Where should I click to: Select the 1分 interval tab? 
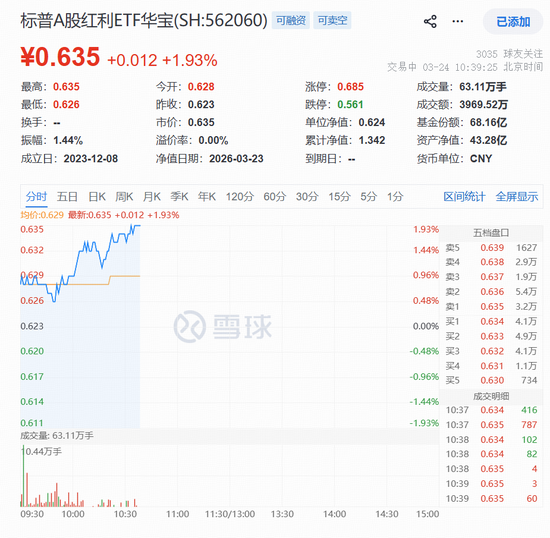tap(395, 196)
